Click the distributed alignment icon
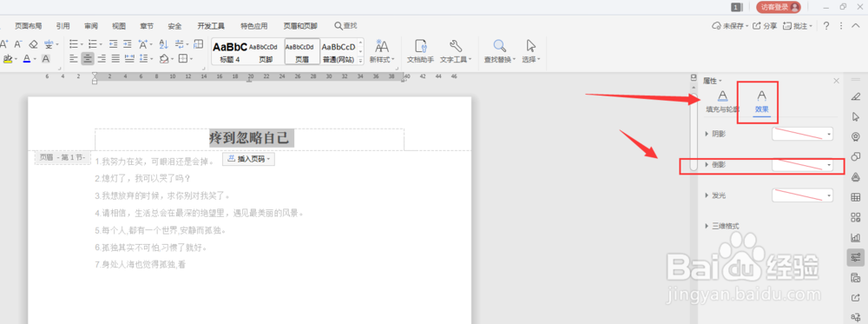 click(130, 58)
